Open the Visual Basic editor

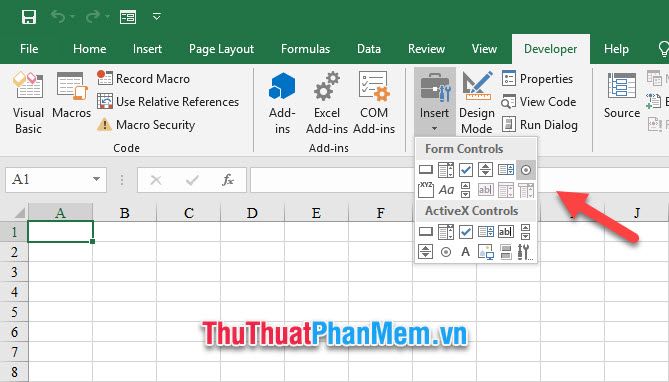28,103
